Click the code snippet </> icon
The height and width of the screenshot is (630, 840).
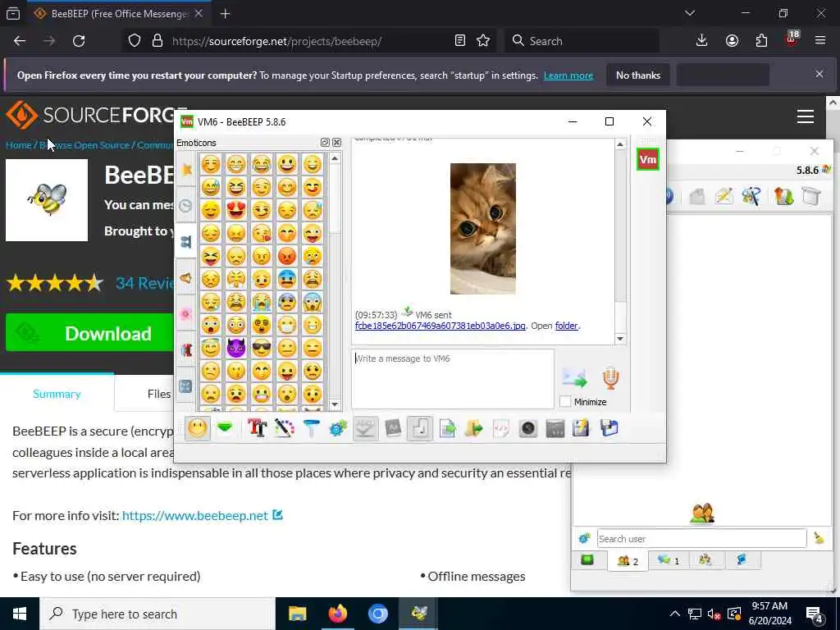[501, 428]
